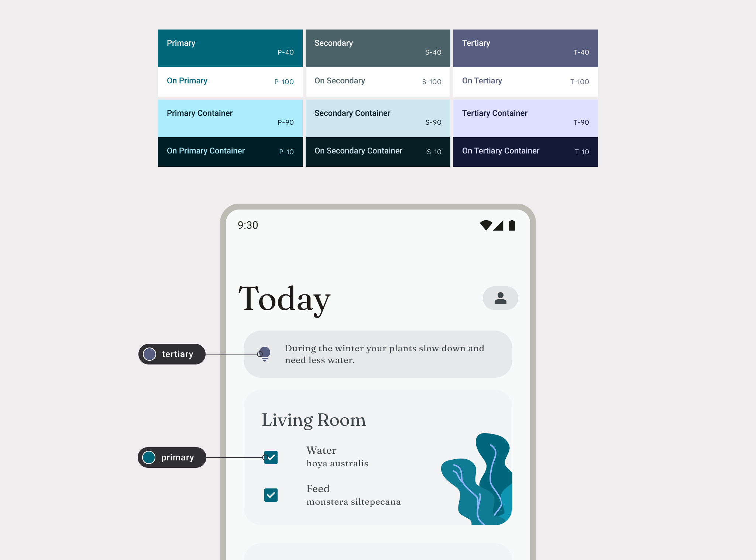
Task: Select the Tertiary Container T-90 tile
Action: pos(525,117)
